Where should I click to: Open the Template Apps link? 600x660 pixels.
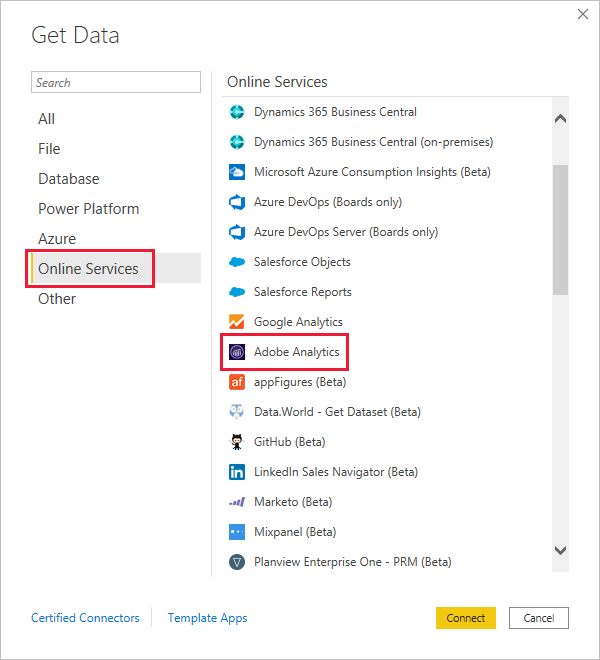pos(208,618)
